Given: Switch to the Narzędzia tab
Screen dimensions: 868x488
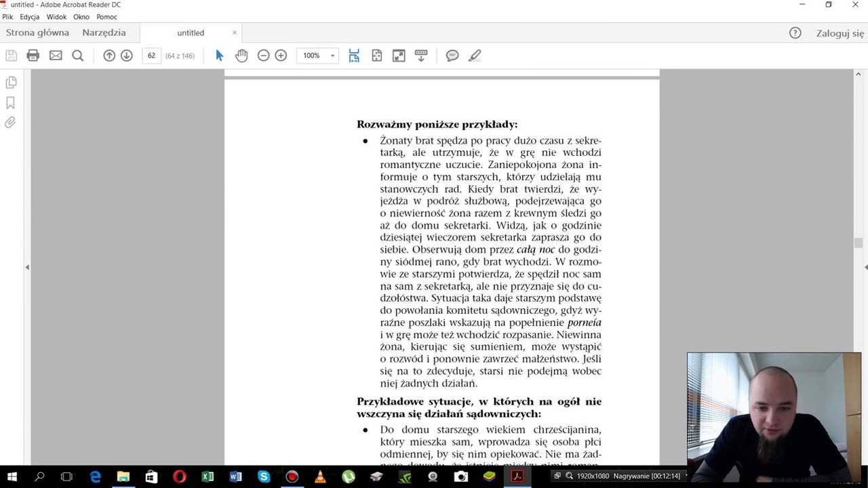Looking at the screenshot, I should coord(104,33).
